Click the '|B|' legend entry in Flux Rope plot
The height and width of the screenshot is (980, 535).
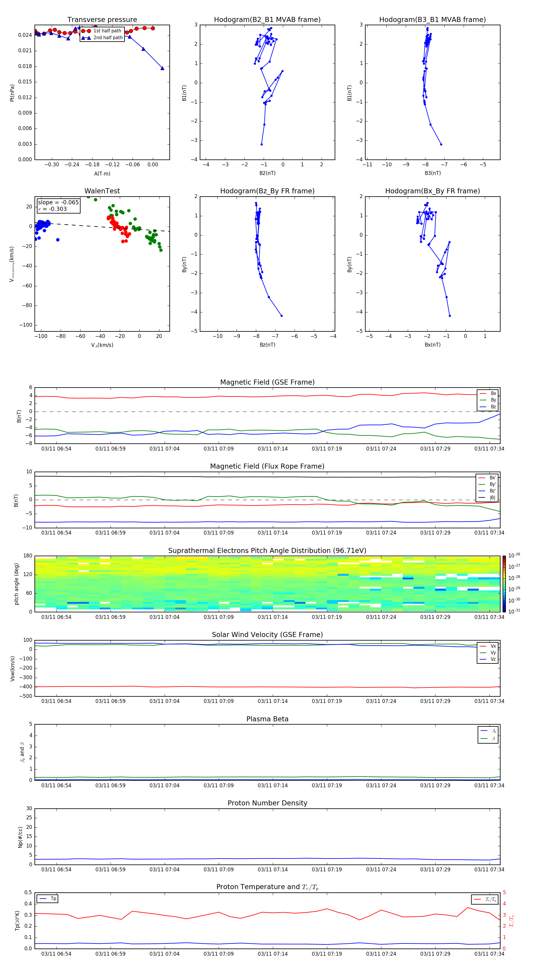(487, 498)
